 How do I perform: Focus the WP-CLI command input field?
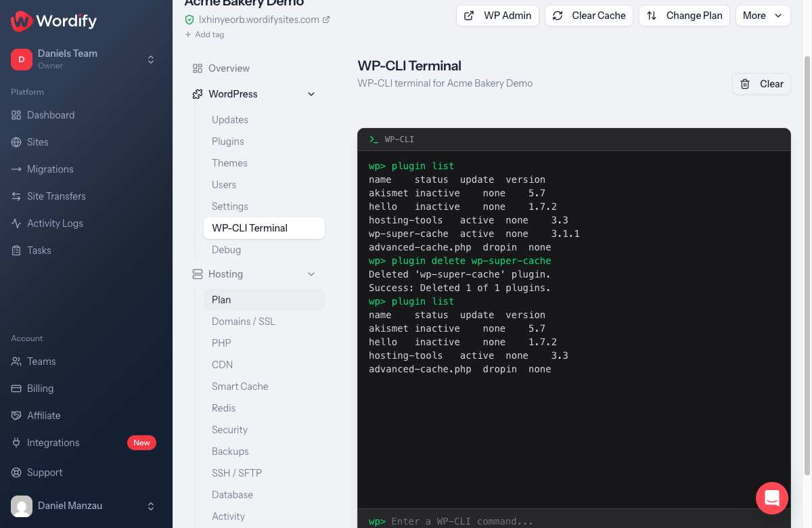[574, 521]
